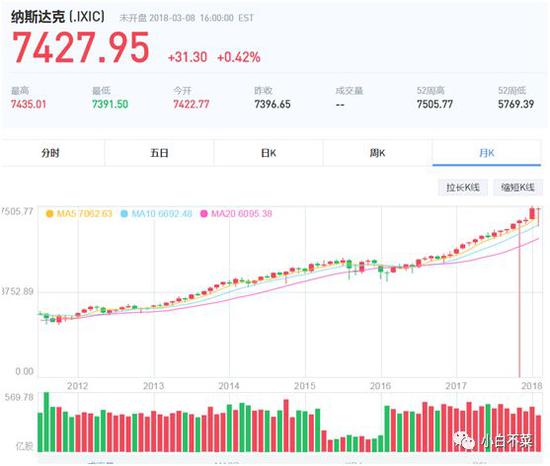Click the +0.42% percent change
The height and width of the screenshot is (466, 550).
coord(239,57)
